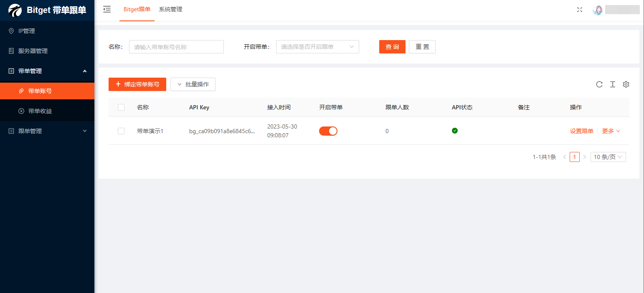The height and width of the screenshot is (293, 644).
Task: Open 服务器管理 in the sidebar
Action: tap(47, 51)
